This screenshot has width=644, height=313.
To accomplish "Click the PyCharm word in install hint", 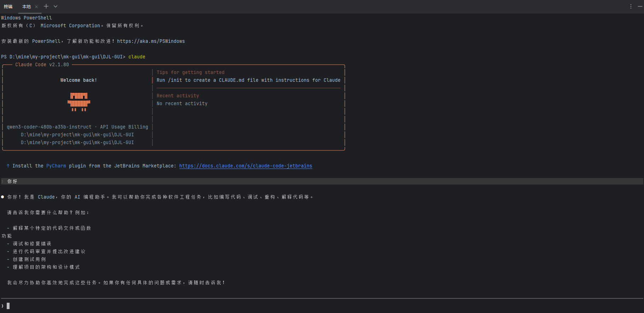I will 56,166.
